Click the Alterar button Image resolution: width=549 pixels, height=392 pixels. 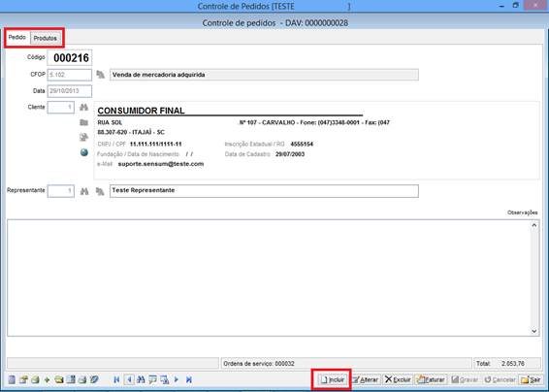(x=365, y=379)
